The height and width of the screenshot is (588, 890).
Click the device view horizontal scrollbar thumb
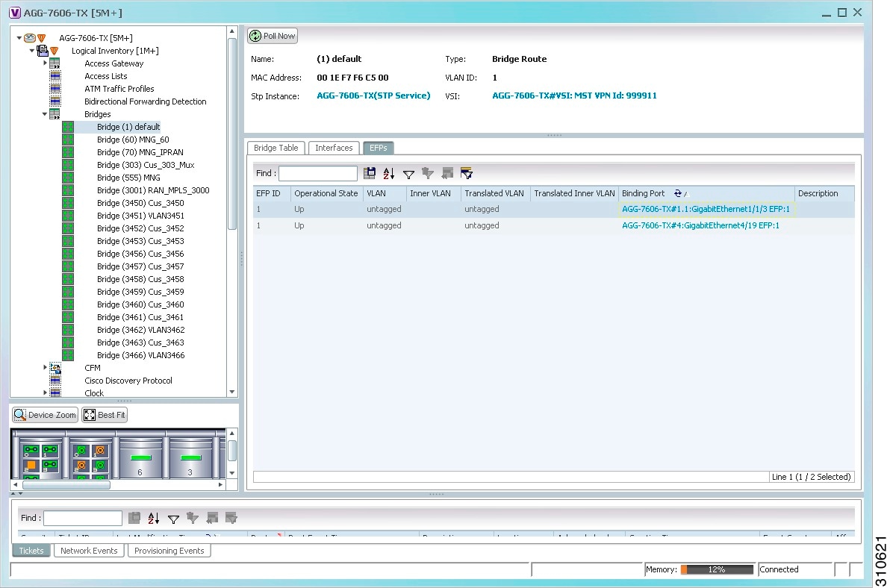[66, 485]
